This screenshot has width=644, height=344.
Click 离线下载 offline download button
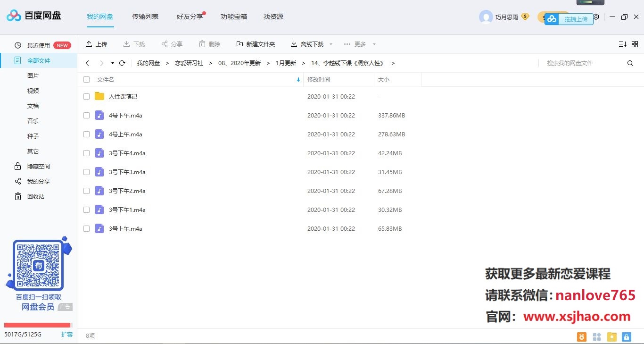307,44
